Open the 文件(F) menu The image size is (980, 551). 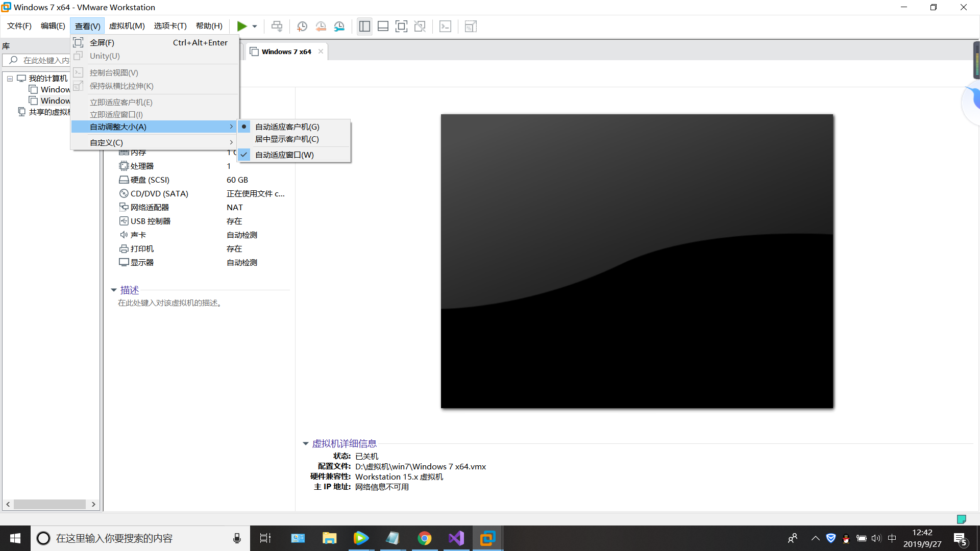[19, 26]
